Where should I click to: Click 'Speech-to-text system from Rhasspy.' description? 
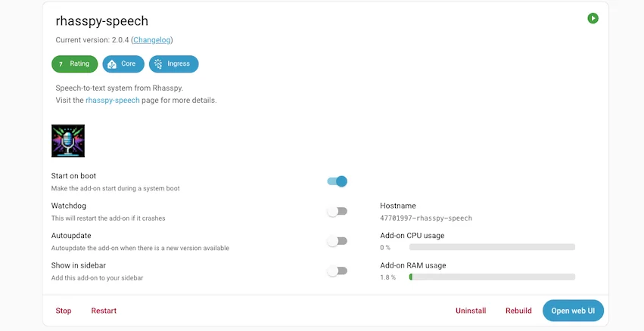coord(120,88)
